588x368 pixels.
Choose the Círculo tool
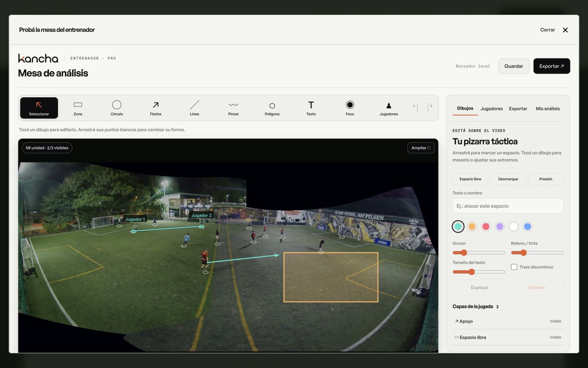coord(117,108)
